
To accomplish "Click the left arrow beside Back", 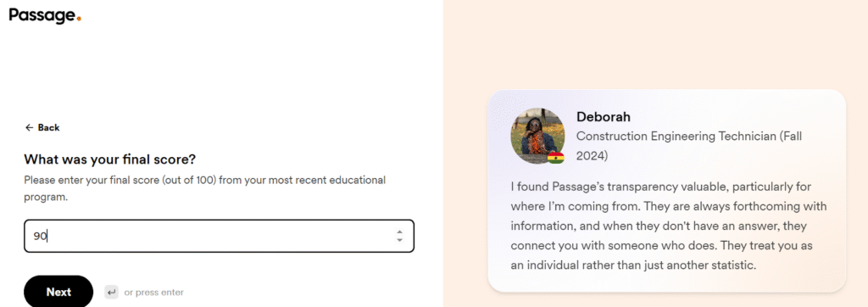I will (30, 127).
